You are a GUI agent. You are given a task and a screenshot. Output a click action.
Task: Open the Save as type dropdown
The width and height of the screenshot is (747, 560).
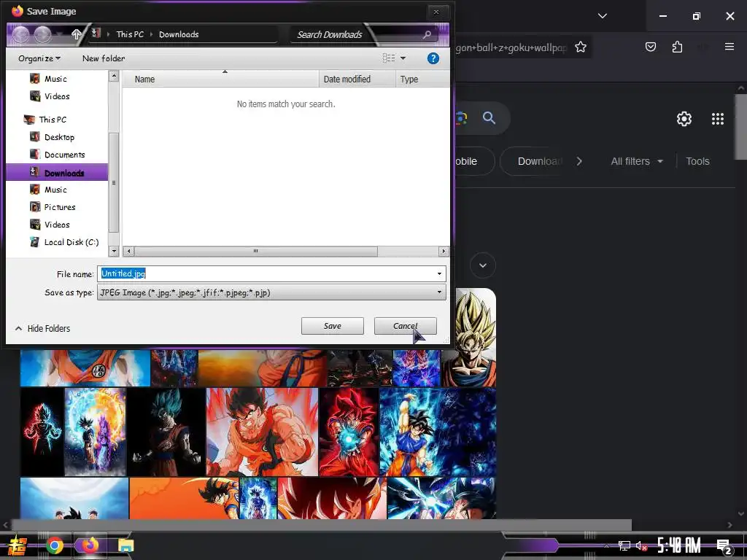pyautogui.click(x=271, y=292)
